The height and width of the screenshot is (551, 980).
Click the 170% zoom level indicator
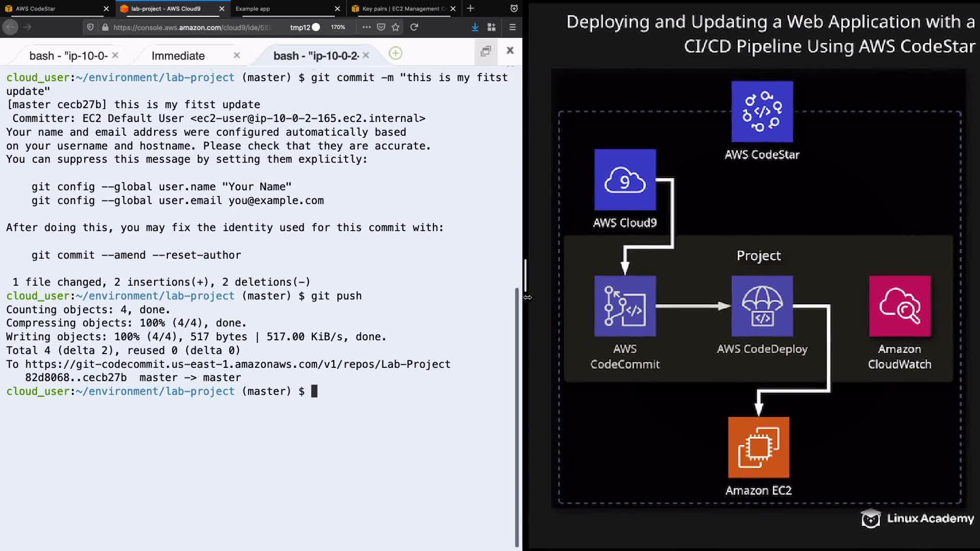tap(338, 27)
